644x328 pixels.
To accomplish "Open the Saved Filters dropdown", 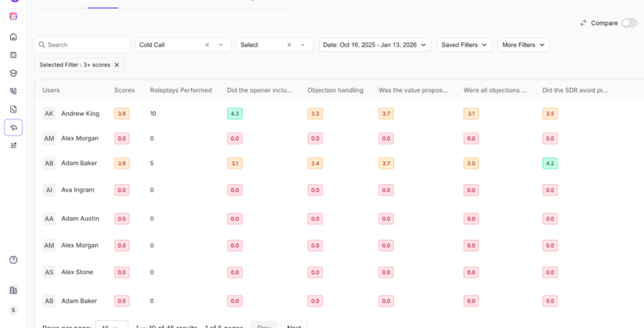I will pos(464,45).
